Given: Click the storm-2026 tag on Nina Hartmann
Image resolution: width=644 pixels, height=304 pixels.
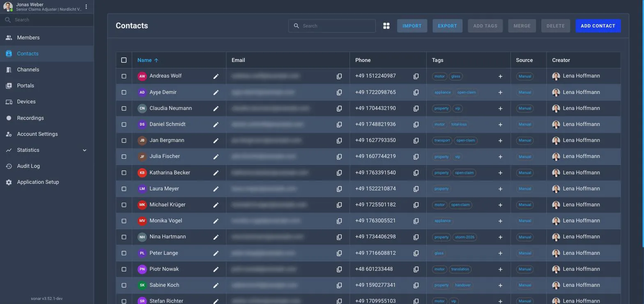Looking at the screenshot, I should (465, 237).
